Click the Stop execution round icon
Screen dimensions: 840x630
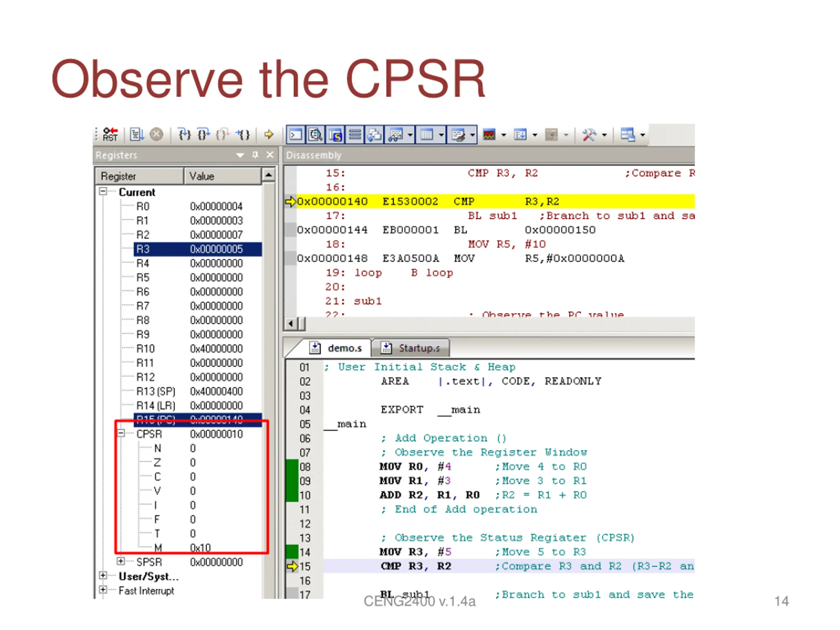[x=157, y=135]
